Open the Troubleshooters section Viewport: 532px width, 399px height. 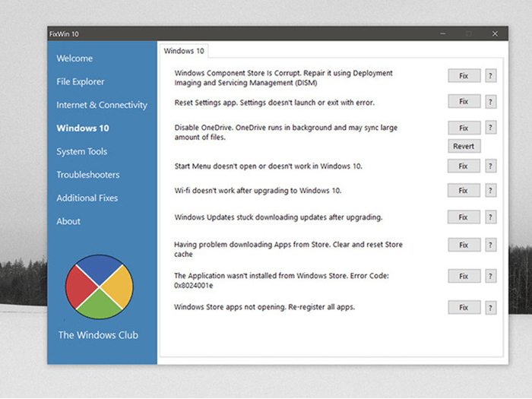point(88,175)
